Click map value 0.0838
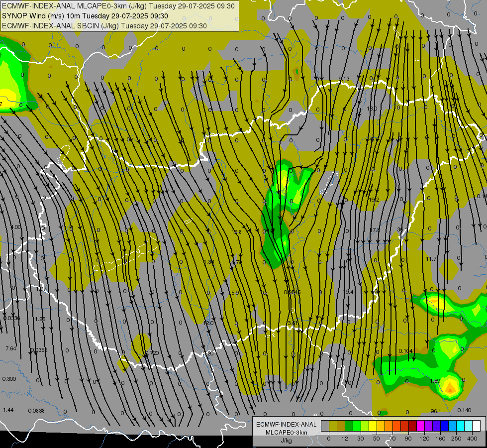This screenshot has width=487, height=448. click(x=36, y=411)
